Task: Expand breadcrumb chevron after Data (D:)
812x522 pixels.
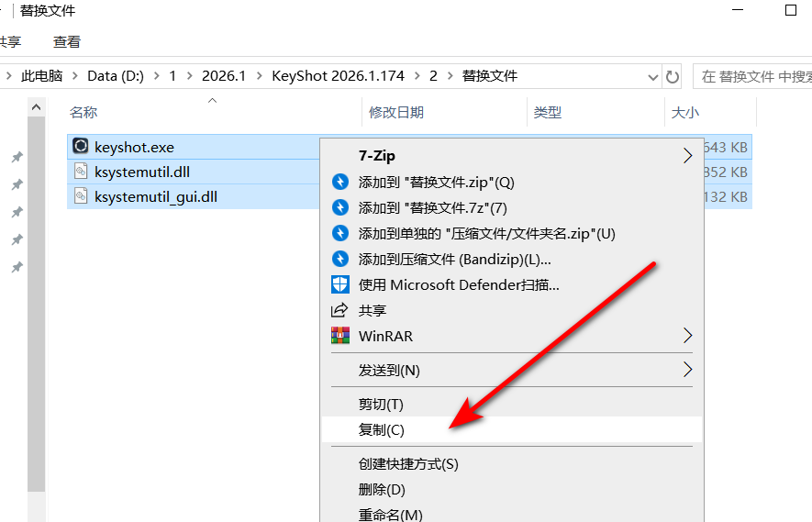Action: 156,76
